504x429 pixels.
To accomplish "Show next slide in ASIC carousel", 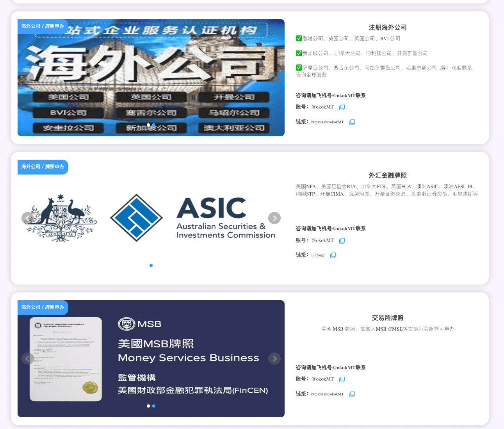I will point(274,218).
